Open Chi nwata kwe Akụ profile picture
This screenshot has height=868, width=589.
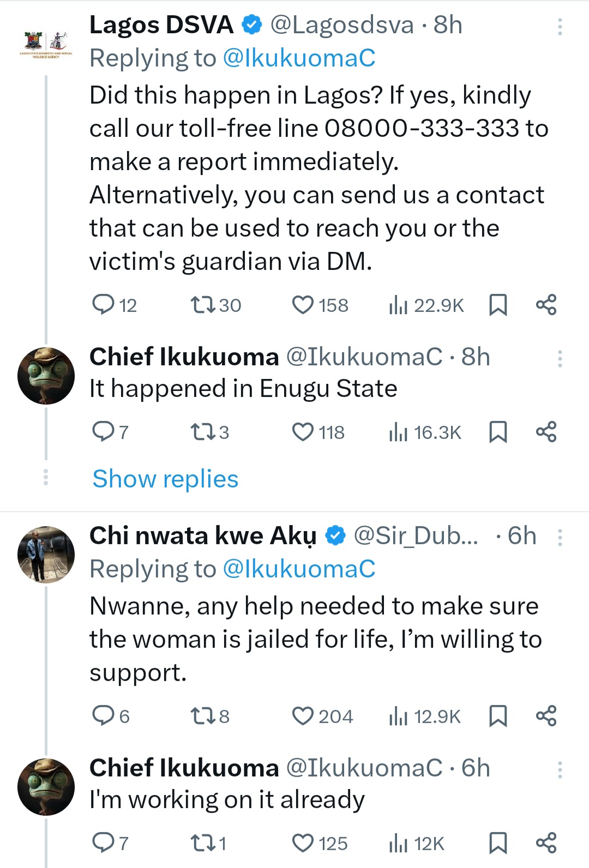pyautogui.click(x=46, y=554)
